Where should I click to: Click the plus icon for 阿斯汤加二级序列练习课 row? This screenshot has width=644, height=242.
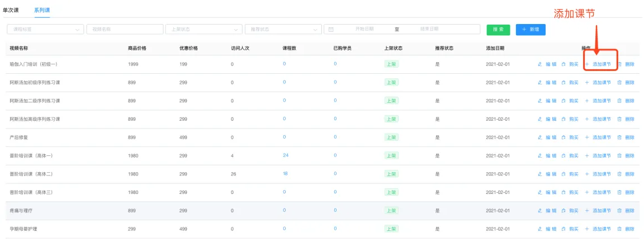[587, 101]
